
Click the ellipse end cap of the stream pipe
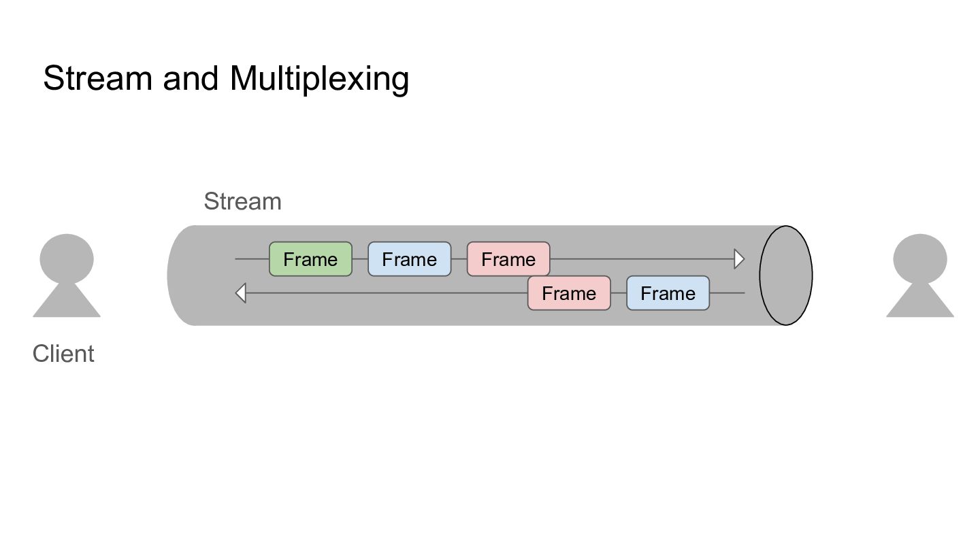(785, 275)
